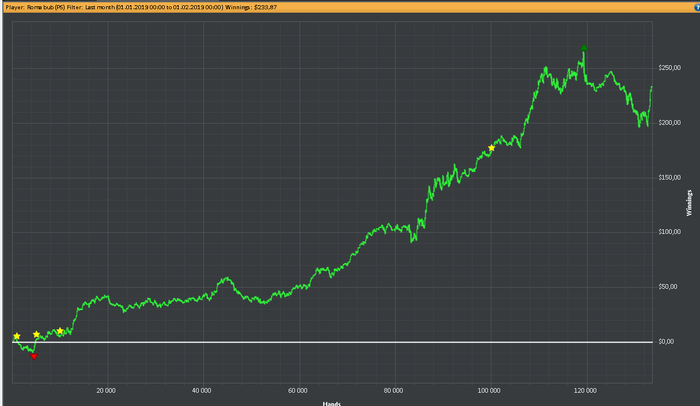The height and width of the screenshot is (406, 700).
Task: Click the 100 000 hands axis label
Action: (x=489, y=391)
